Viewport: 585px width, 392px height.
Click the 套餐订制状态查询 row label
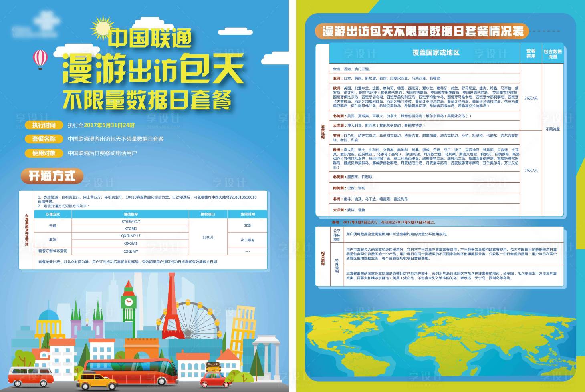pos(53,251)
